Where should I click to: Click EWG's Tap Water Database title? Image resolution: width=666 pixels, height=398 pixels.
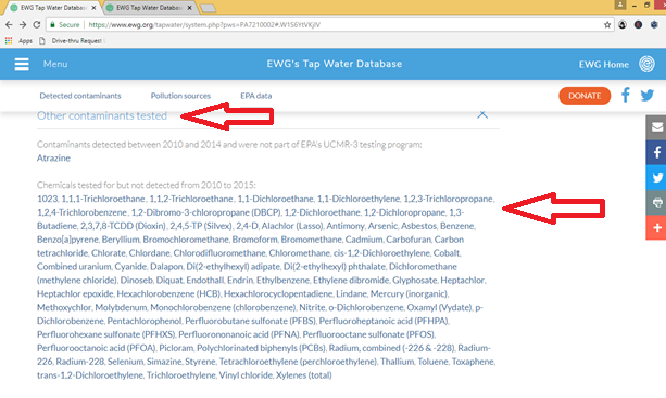click(x=334, y=64)
